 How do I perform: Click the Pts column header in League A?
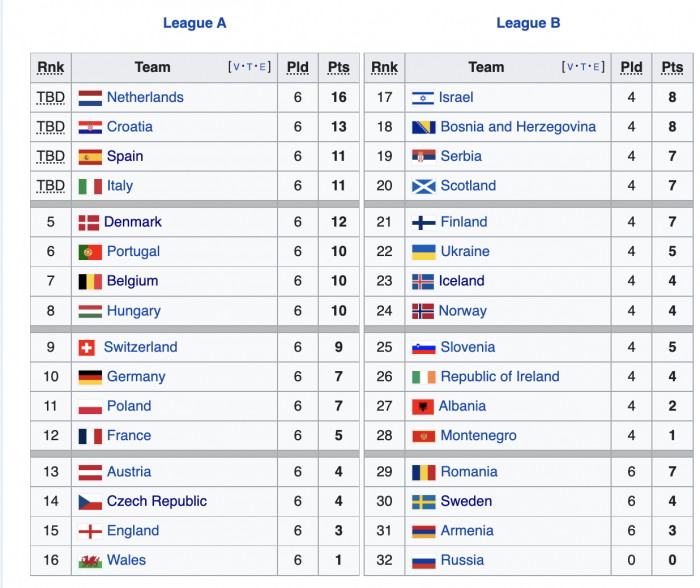pyautogui.click(x=338, y=67)
